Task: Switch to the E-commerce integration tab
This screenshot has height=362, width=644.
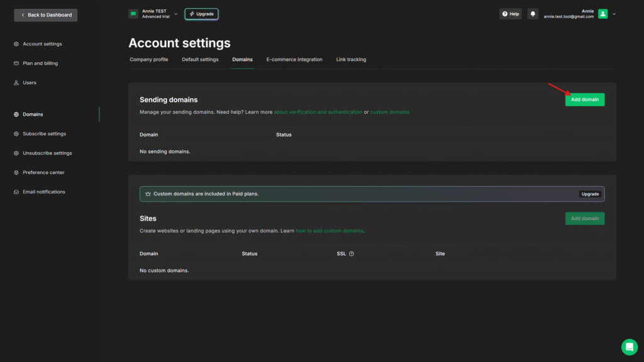Action: (x=294, y=60)
